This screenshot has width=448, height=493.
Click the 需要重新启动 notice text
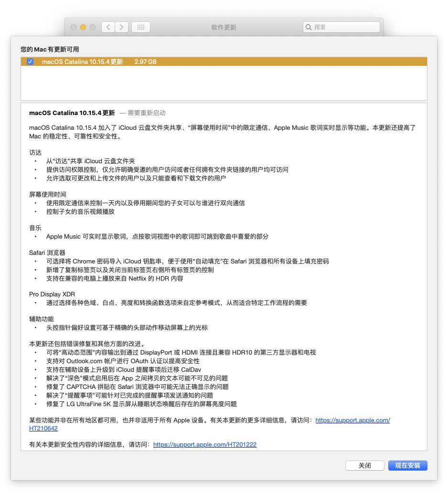pyautogui.click(x=146, y=113)
